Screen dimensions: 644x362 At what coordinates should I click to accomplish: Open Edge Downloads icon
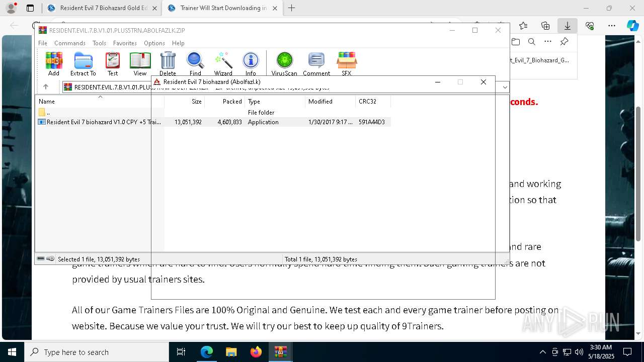(x=567, y=26)
